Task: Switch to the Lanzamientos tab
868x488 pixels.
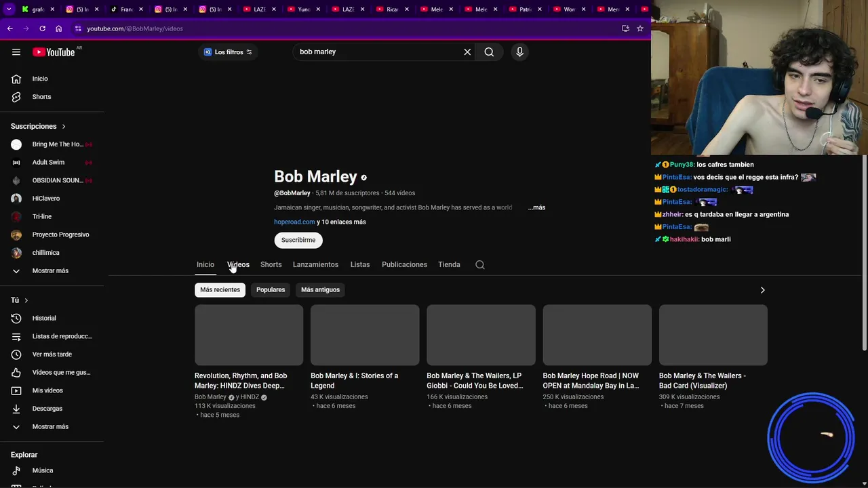Action: (x=315, y=265)
